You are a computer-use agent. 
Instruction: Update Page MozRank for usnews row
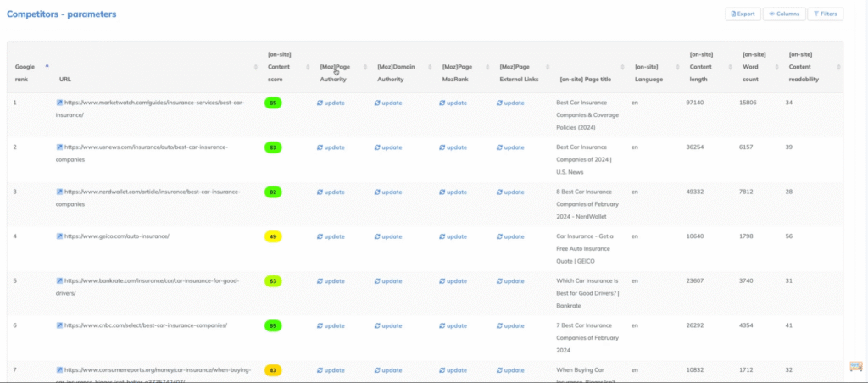453,147
